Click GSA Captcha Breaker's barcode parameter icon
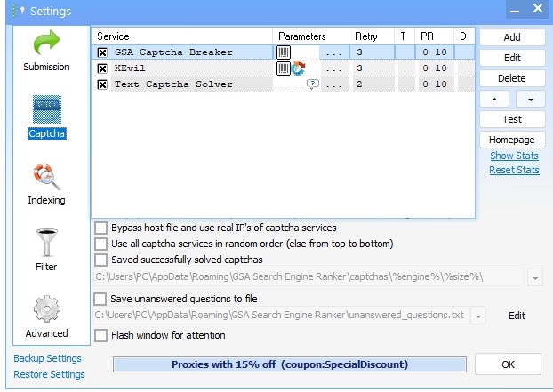553x392 pixels. (284, 52)
